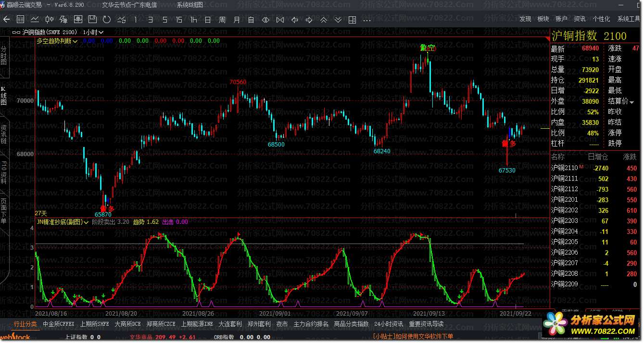The height and width of the screenshot is (343, 644).
Task: Open the 板块 menu
Action: pos(543,19)
